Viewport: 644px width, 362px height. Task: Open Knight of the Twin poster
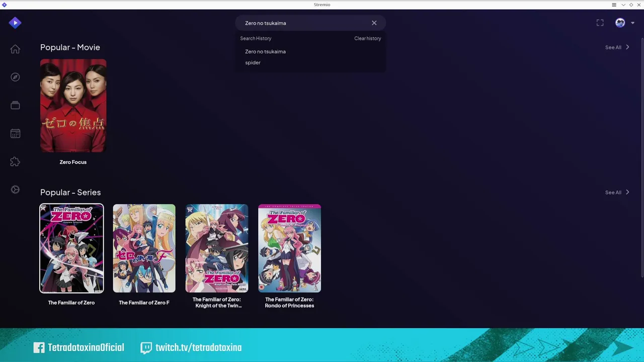tap(217, 248)
